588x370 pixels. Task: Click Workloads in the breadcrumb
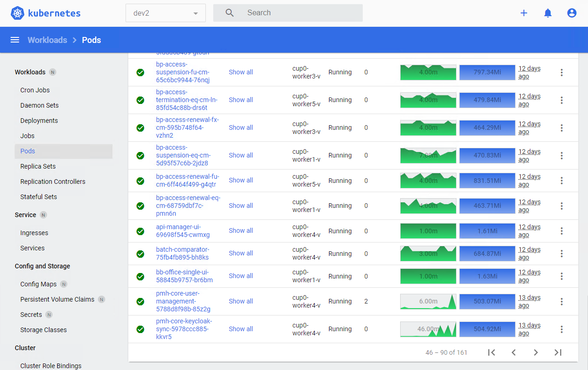click(48, 40)
